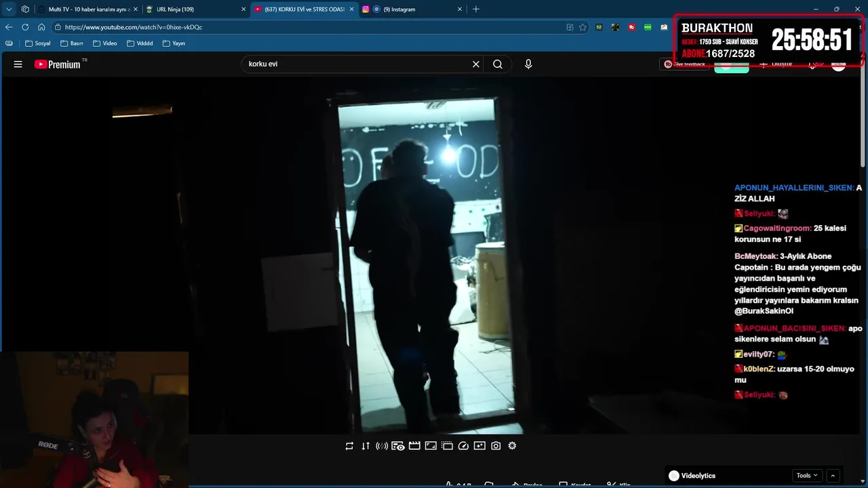This screenshot has width=868, height=488.
Task: Open the Video bookmarks folder
Action: pos(105,43)
